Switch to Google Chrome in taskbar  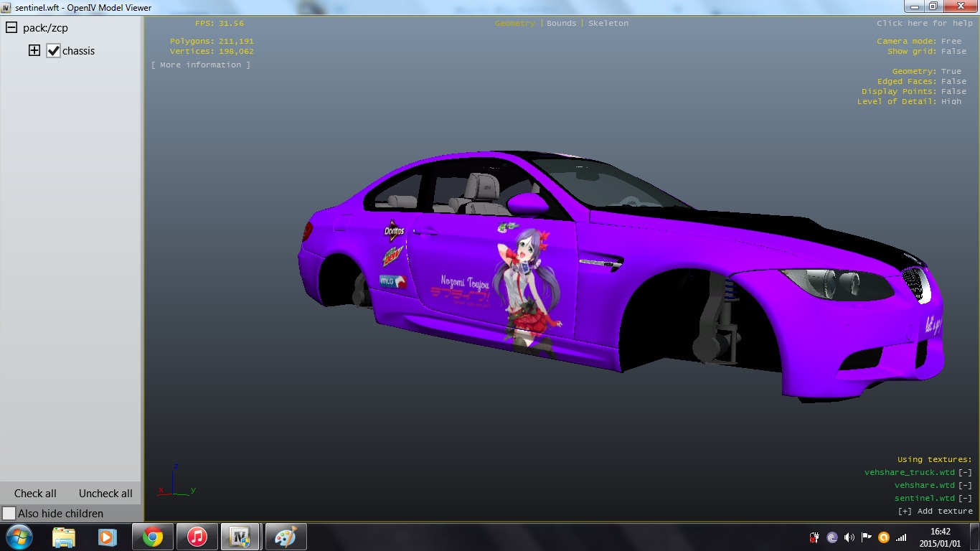pos(153,536)
